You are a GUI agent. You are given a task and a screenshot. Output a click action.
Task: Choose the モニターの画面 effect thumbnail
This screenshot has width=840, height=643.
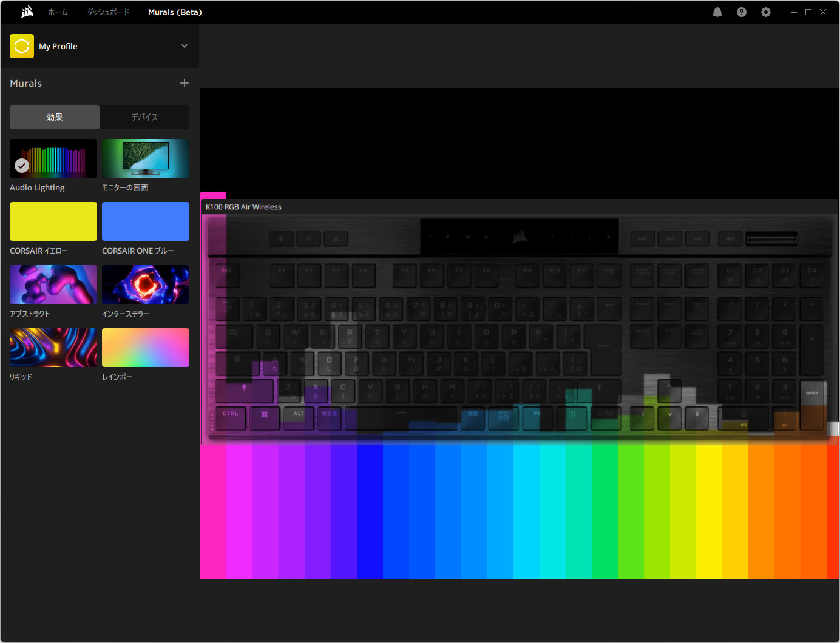click(x=146, y=158)
